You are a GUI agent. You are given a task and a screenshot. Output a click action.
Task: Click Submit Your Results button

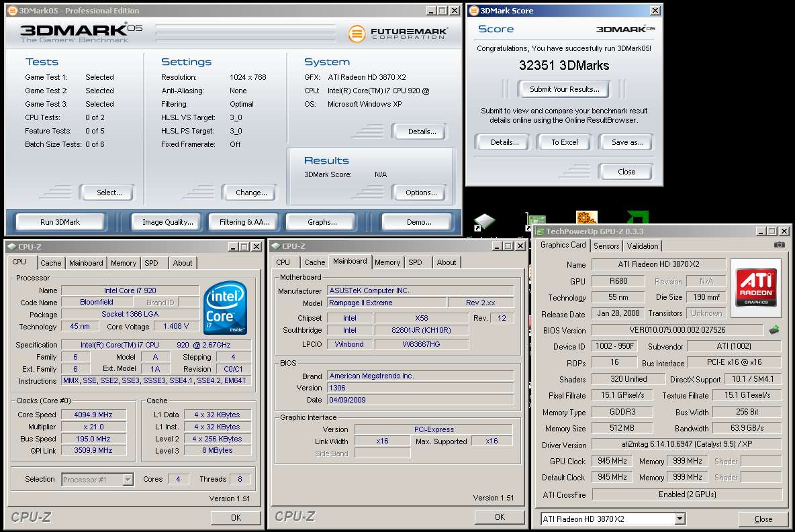click(564, 89)
